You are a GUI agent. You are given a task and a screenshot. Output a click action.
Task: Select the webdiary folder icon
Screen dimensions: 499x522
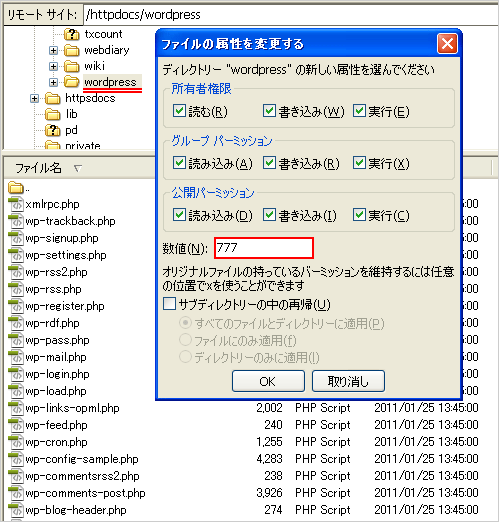point(72,50)
